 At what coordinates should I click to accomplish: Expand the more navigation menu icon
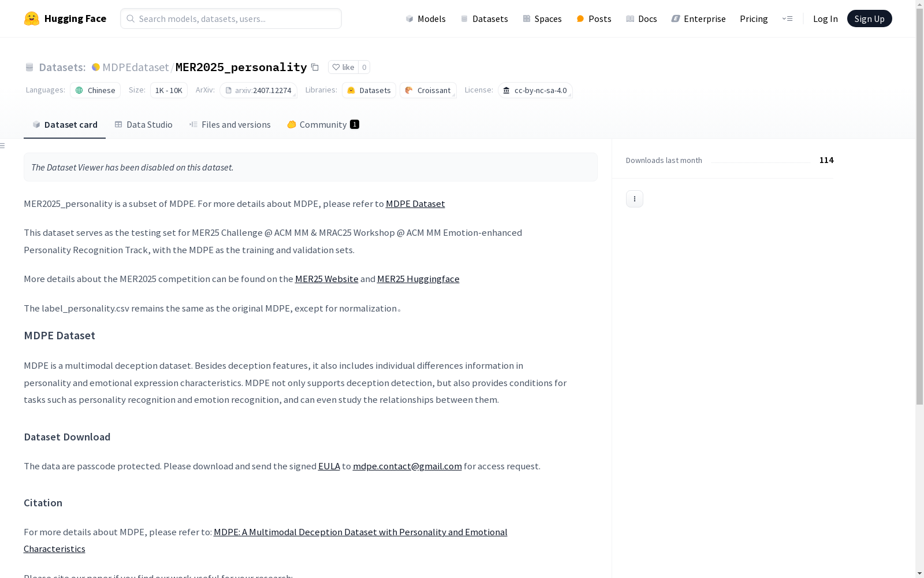click(x=787, y=18)
